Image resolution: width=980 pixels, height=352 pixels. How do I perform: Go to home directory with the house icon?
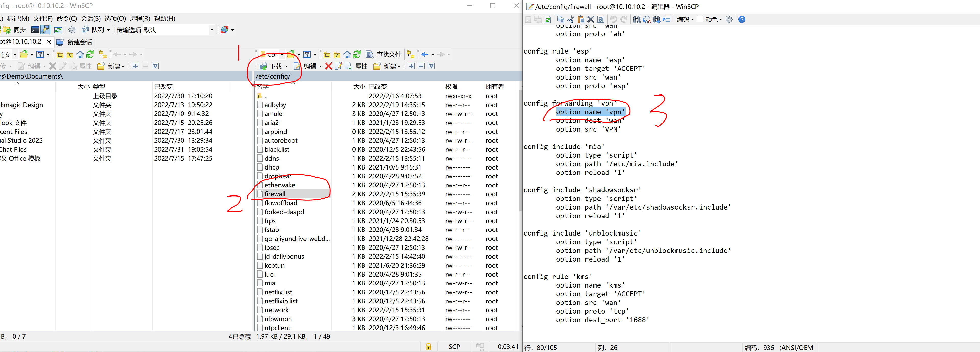pyautogui.click(x=347, y=54)
